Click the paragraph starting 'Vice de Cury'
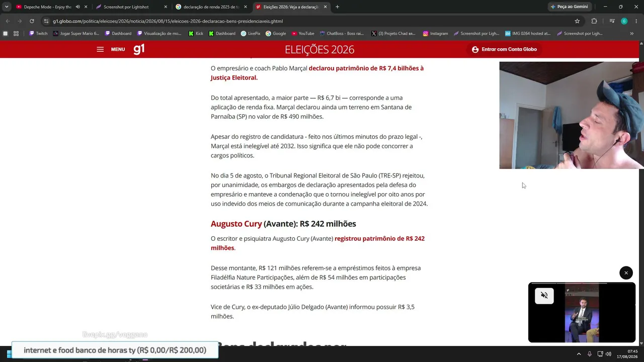 (312, 312)
